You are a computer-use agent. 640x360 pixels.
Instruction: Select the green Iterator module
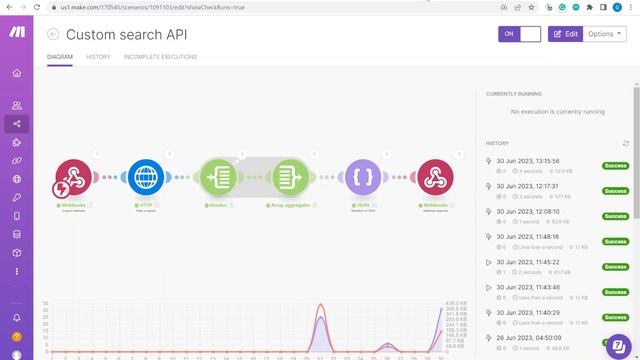click(x=218, y=177)
